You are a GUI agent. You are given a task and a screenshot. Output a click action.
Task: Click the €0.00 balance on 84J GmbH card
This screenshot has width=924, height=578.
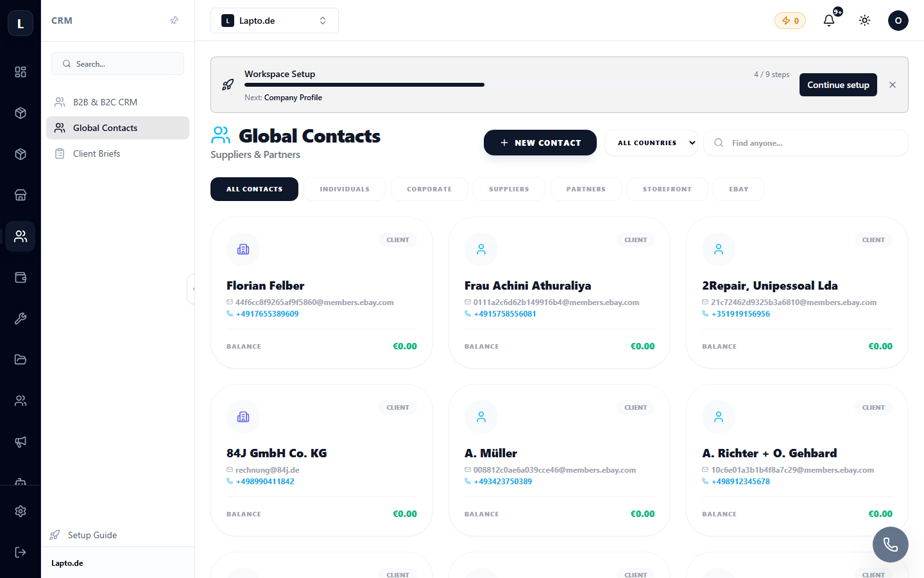[x=405, y=514]
